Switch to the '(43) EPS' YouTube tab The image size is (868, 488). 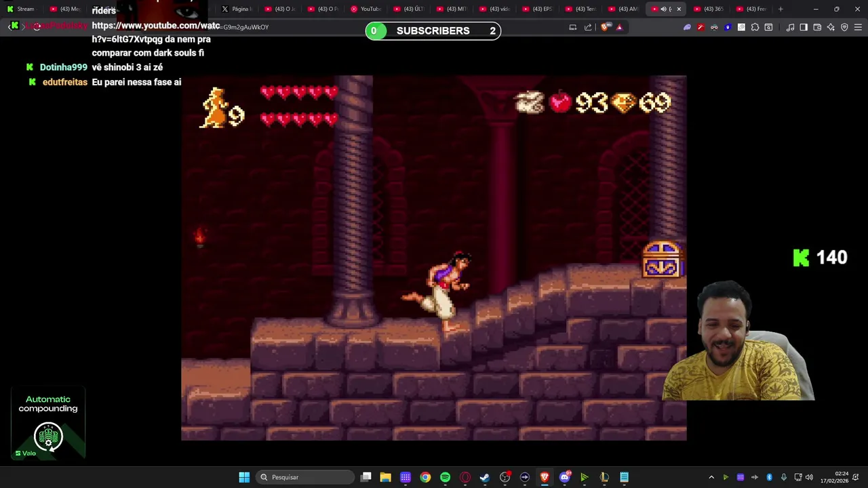click(x=537, y=9)
